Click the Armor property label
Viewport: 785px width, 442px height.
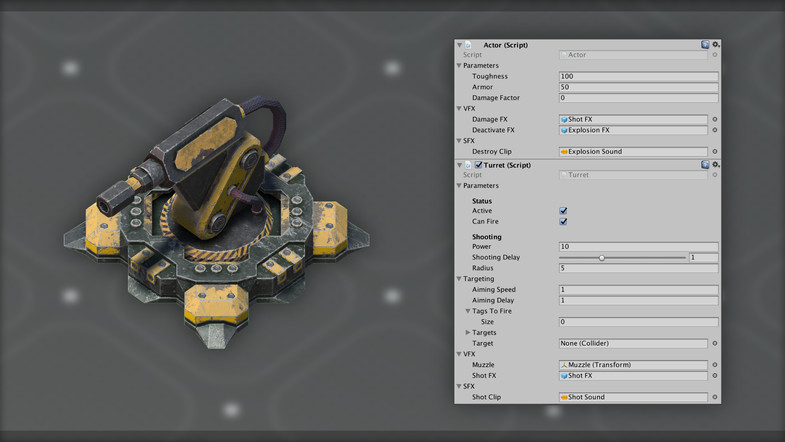482,87
